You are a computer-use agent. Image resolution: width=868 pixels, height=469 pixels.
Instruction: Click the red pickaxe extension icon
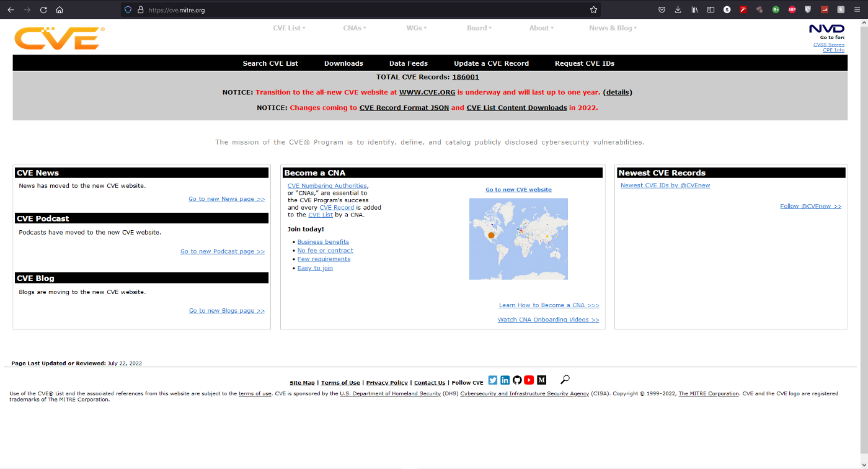coord(743,10)
